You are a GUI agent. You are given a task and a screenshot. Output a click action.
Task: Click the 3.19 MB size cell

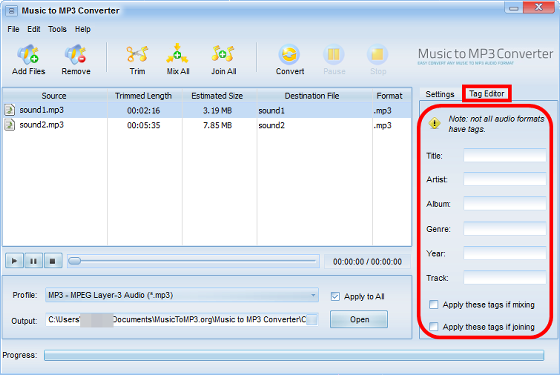coord(217,111)
